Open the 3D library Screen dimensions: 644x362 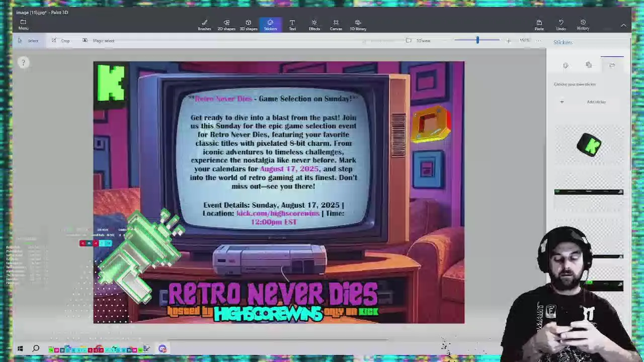pos(358,25)
